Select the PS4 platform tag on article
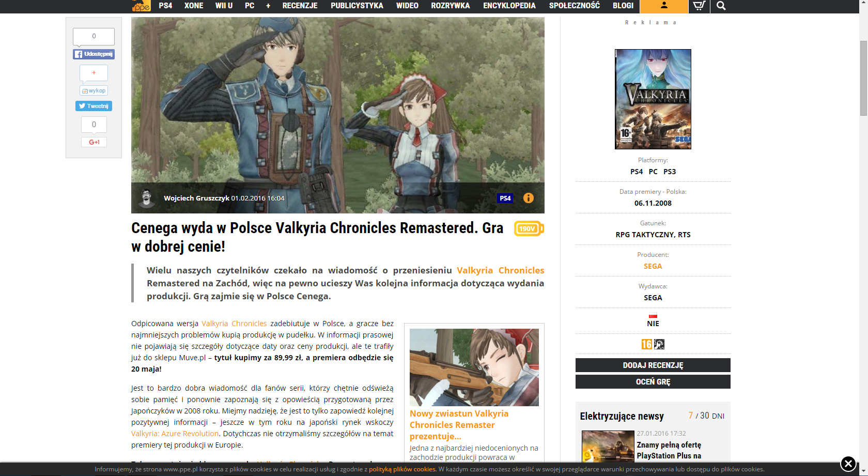Viewport: 868px width, 476px height. (505, 198)
